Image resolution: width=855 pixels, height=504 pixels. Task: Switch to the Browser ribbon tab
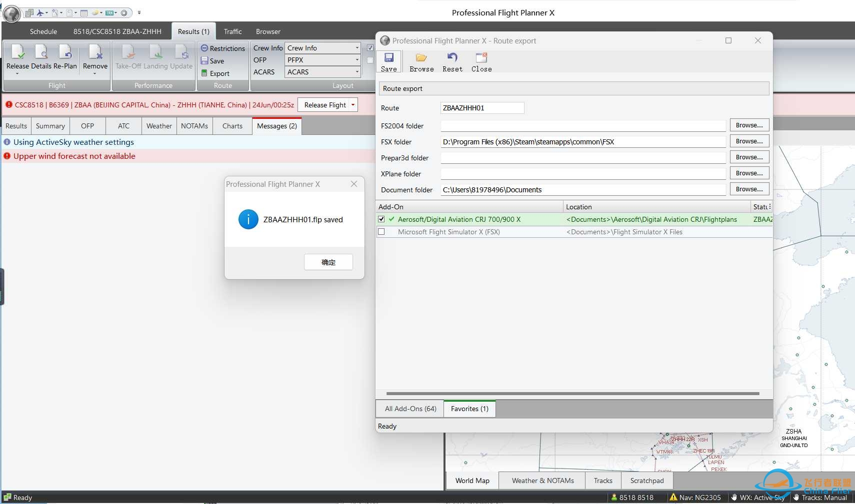point(268,31)
